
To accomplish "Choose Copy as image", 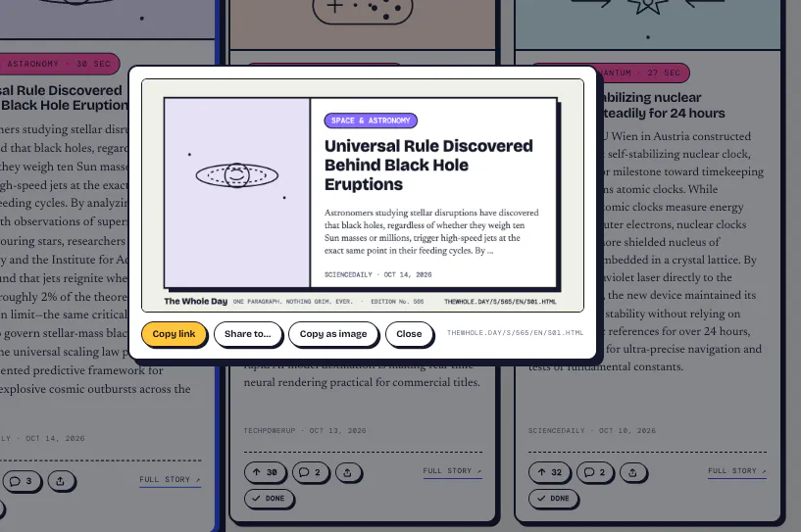I will point(333,334).
